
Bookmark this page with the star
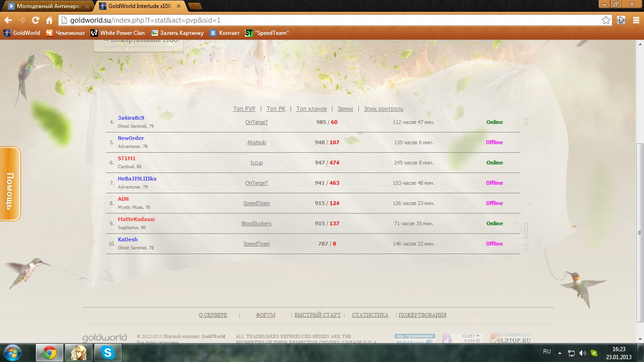pos(606,20)
